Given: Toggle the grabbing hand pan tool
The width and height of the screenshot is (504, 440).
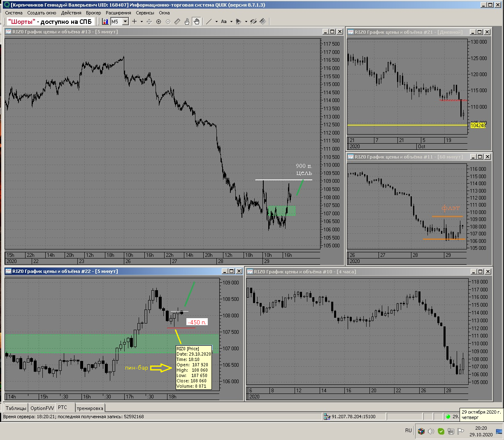Looking at the screenshot, I should [x=197, y=21].
